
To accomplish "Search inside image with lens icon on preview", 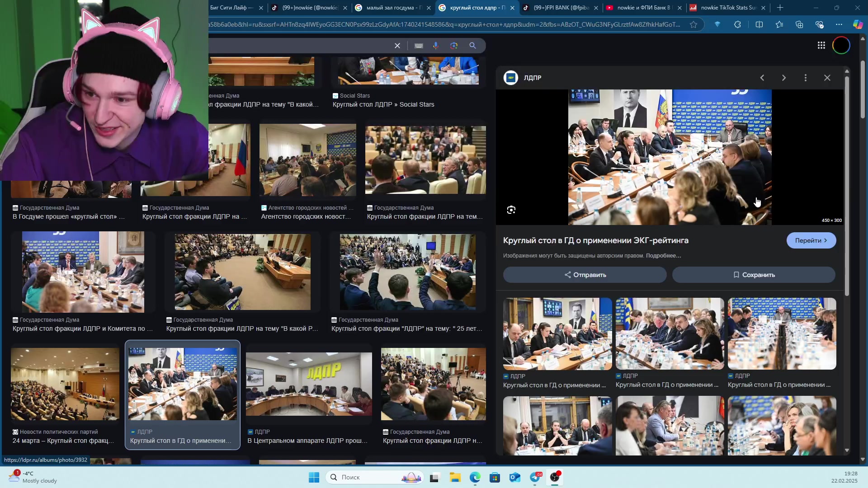I will click(x=511, y=210).
